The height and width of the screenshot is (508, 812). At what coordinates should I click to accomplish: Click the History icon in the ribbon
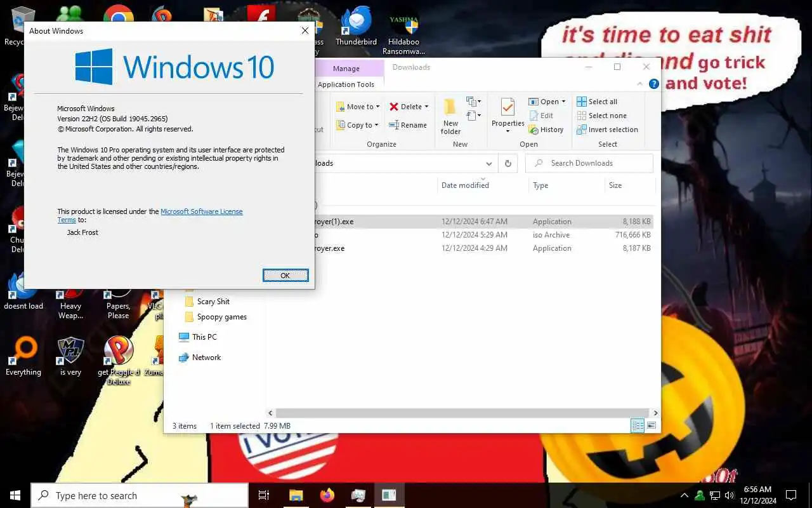534,130
